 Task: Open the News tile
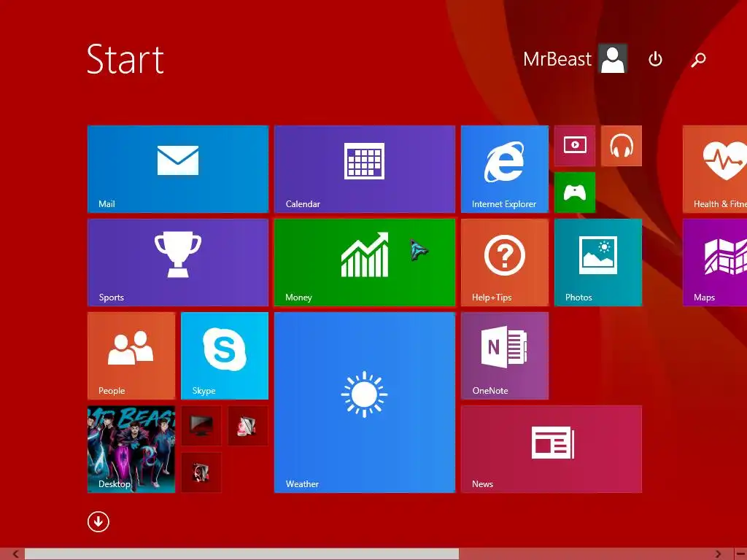point(551,449)
